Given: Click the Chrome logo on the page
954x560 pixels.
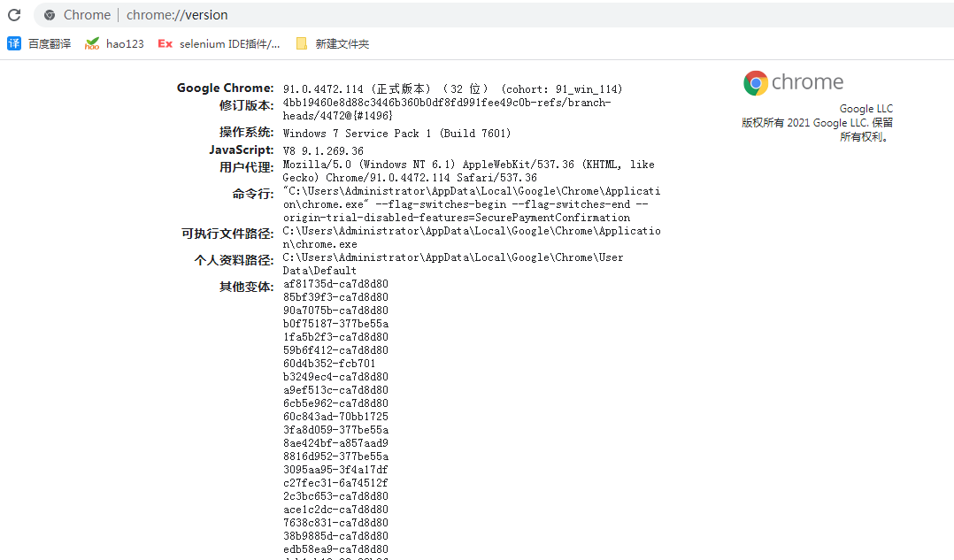Looking at the screenshot, I should [x=793, y=82].
